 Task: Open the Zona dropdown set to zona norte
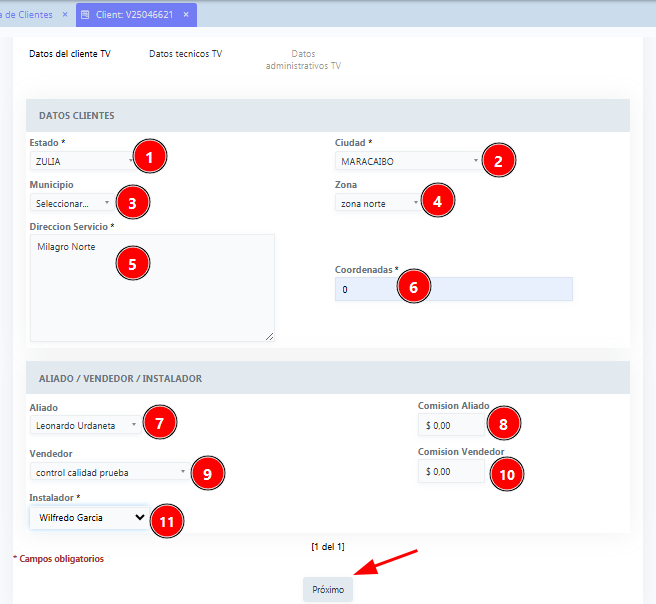[378, 203]
